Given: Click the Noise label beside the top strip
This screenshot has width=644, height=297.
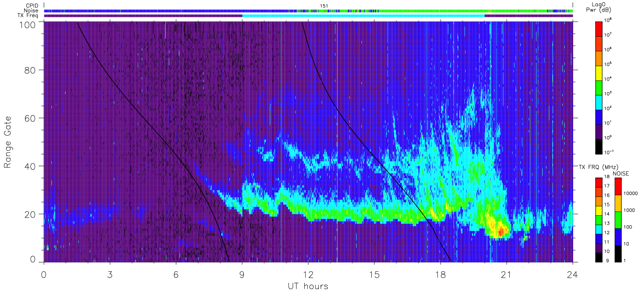Looking at the screenshot, I should coord(31,10).
